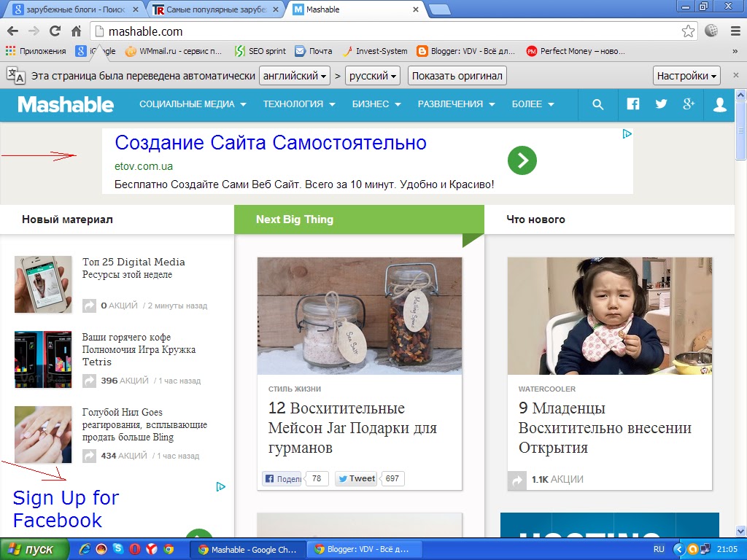Open crying baby article thumbnail
This screenshot has width=747, height=560.
click(x=609, y=316)
